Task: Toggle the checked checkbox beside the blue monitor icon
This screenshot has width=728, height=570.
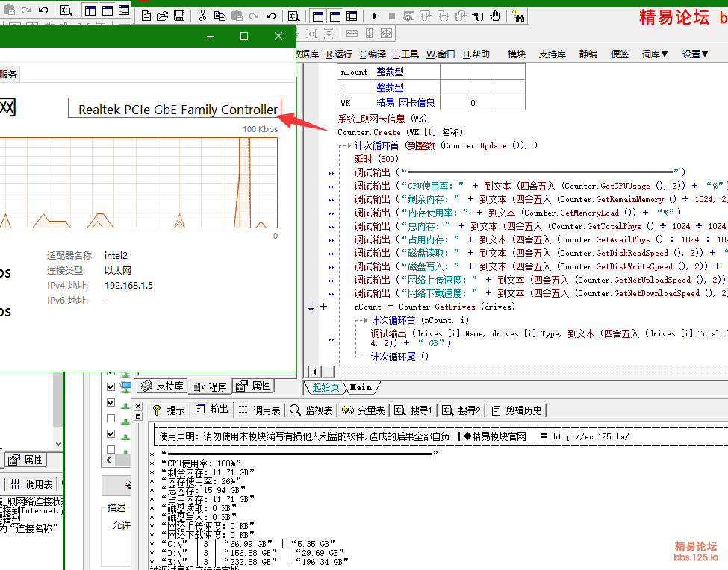Action: (x=111, y=386)
